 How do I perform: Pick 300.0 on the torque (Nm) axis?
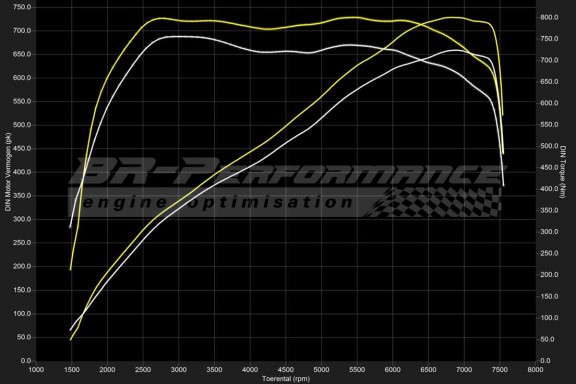(x=549, y=232)
